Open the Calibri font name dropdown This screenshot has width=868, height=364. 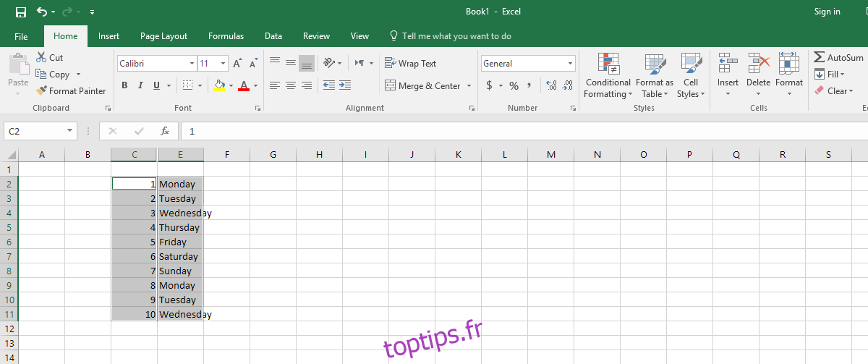[x=192, y=64]
